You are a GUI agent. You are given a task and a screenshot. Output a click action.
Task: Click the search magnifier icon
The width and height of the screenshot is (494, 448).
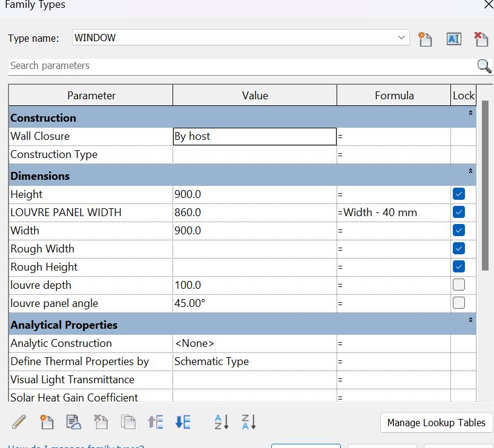[x=484, y=66]
